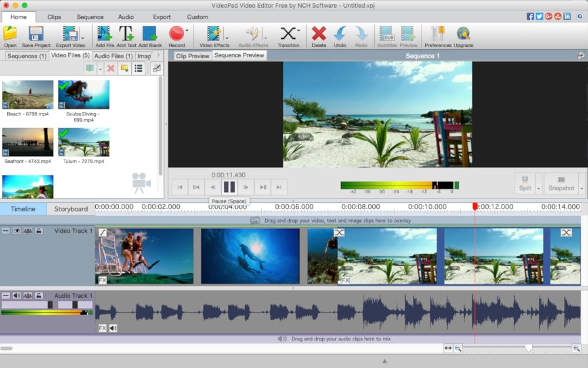Image resolution: width=588 pixels, height=368 pixels.
Task: Expand the Snapshot dropdown arrow
Action: point(582,188)
